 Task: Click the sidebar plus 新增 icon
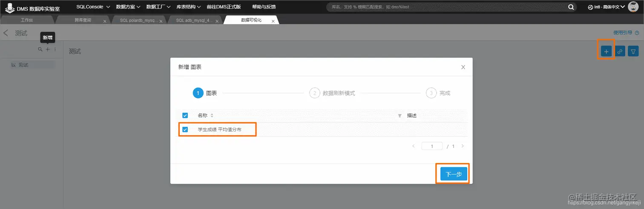click(48, 49)
